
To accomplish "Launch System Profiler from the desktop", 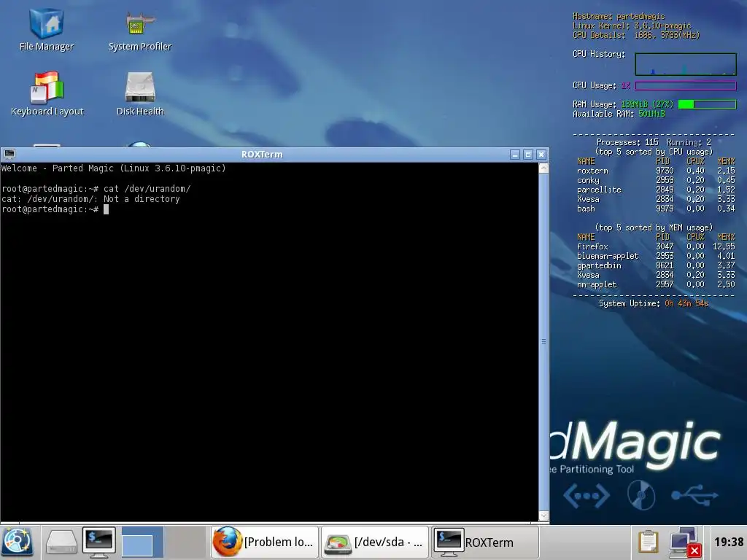I will coord(139,29).
